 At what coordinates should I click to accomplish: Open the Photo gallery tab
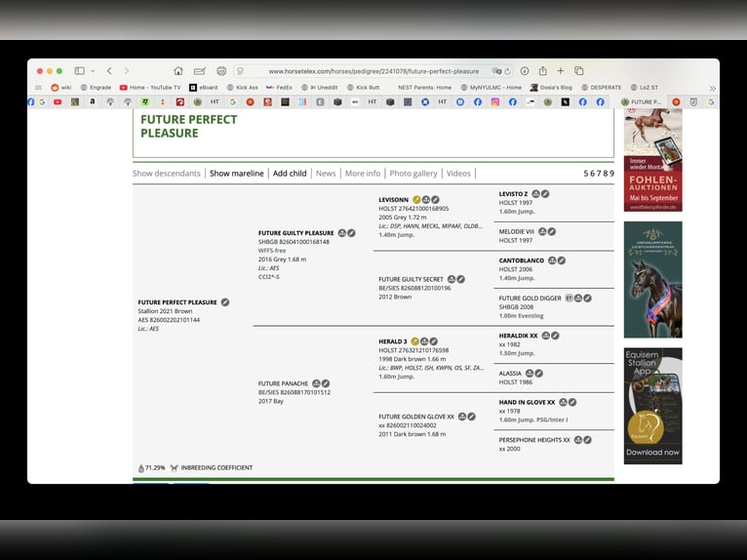(x=413, y=174)
